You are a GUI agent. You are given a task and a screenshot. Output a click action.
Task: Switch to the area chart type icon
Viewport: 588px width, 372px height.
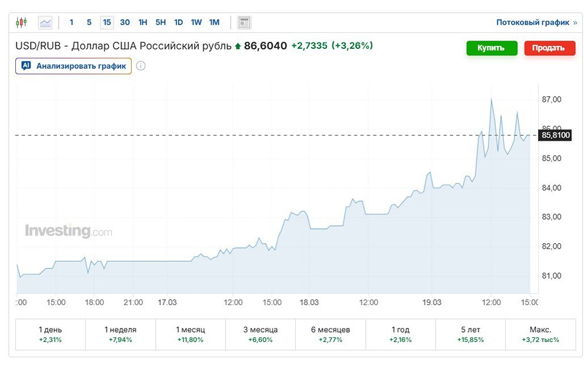(x=45, y=23)
